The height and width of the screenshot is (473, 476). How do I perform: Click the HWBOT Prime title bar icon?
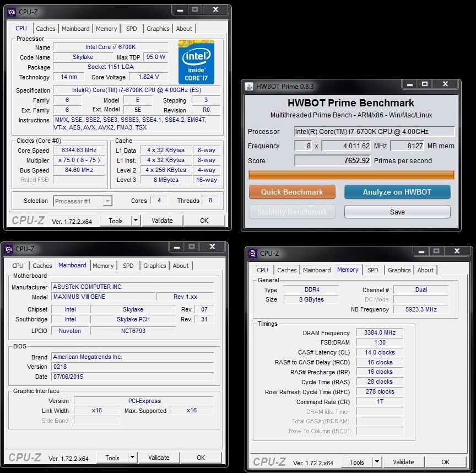click(249, 87)
